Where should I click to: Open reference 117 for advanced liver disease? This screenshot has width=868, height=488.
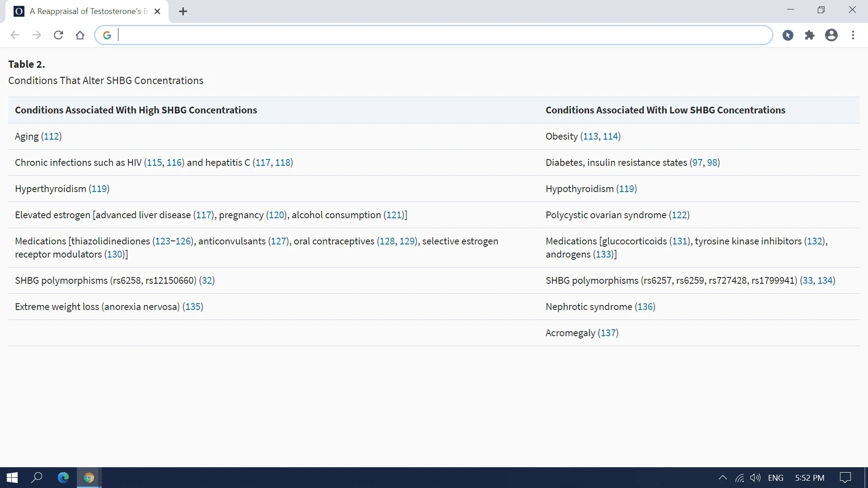coord(204,215)
